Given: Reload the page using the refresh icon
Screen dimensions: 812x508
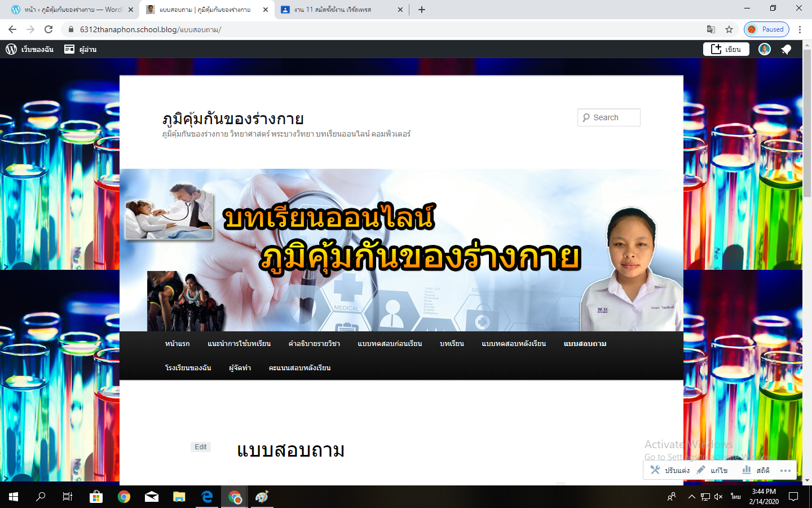Looking at the screenshot, I should click(48, 29).
